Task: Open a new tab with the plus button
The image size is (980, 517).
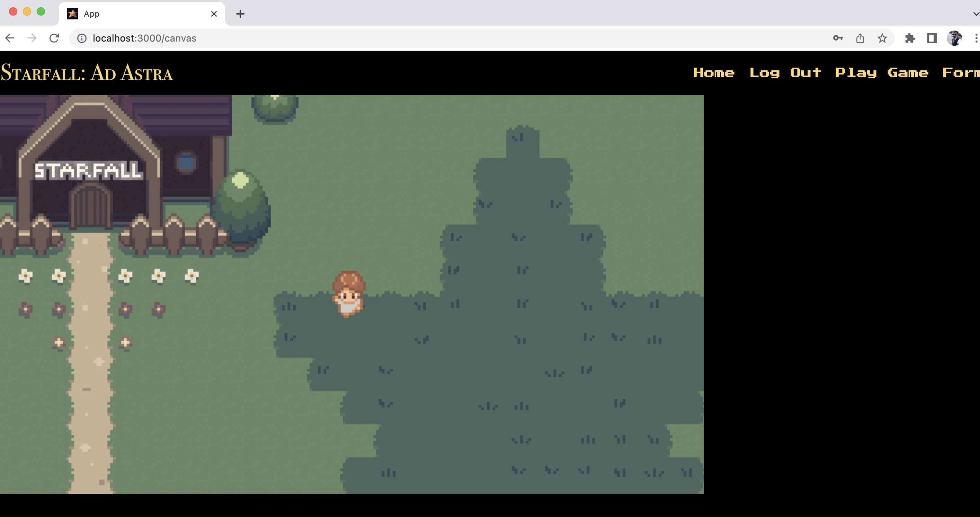Action: [x=240, y=13]
